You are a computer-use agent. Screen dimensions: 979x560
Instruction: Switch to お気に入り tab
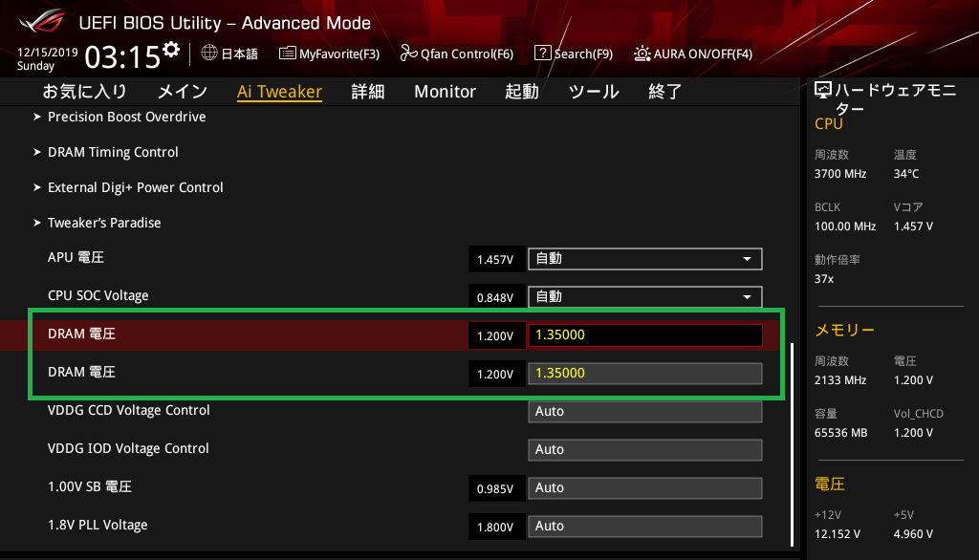85,92
